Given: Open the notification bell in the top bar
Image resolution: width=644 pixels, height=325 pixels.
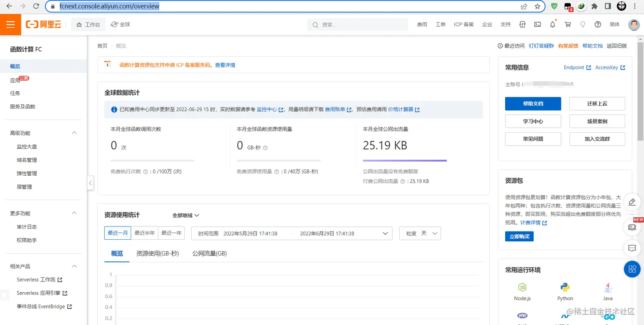Looking at the screenshot, I should pyautogui.click(x=552, y=24).
